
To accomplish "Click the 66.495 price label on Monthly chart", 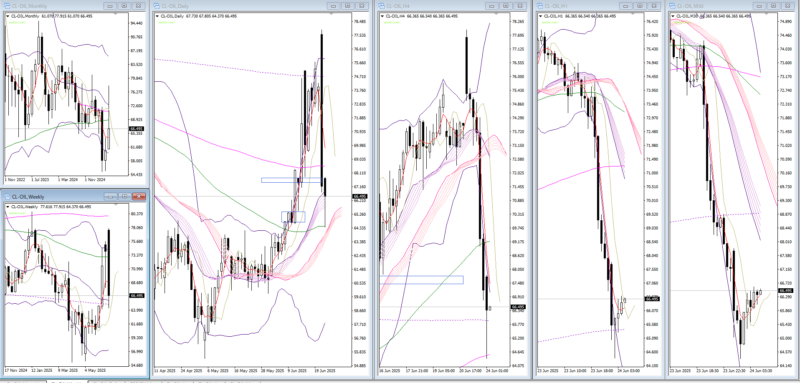I will (x=137, y=129).
